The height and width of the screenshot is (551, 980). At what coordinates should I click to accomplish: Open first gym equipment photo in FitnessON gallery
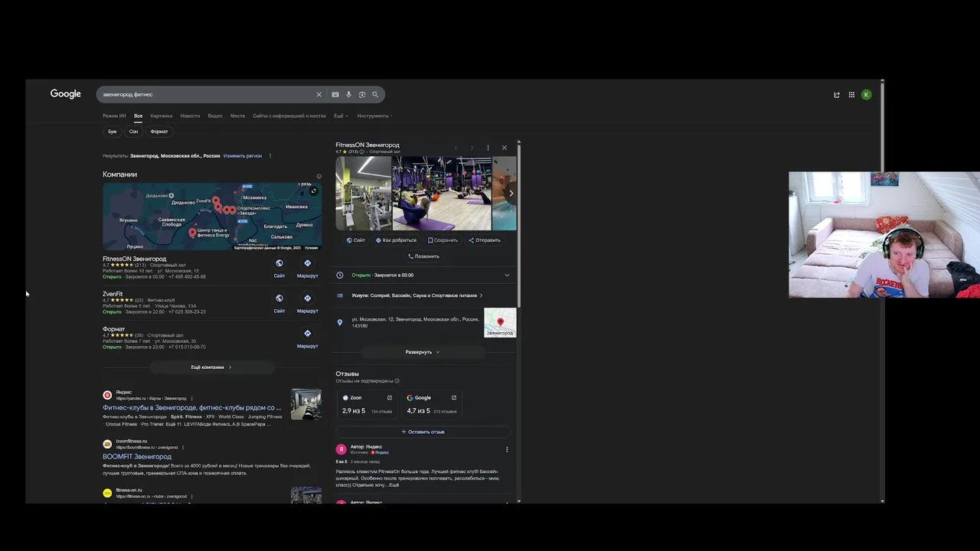tap(364, 194)
